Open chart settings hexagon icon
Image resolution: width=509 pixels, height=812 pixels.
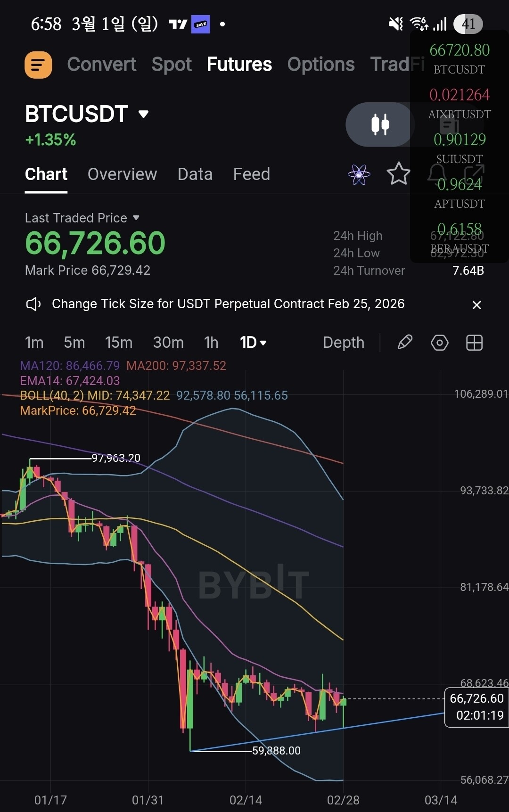[x=439, y=343]
